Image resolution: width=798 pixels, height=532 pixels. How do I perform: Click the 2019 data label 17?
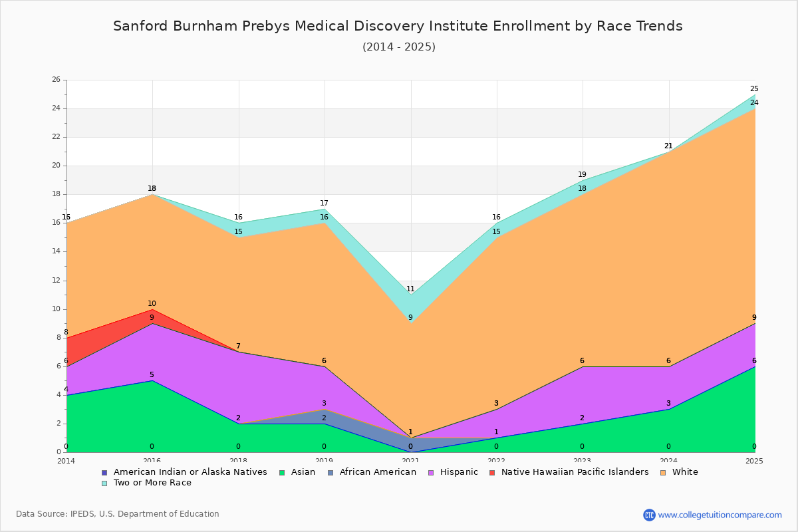[x=324, y=203]
